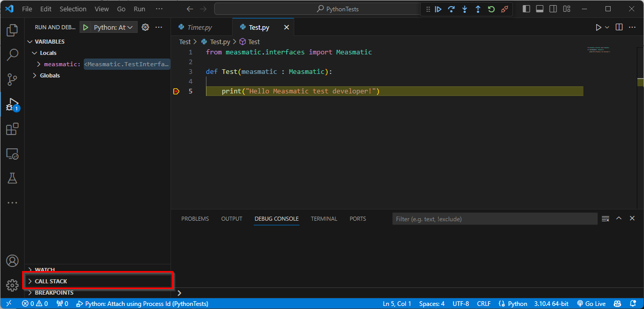Image resolution: width=644 pixels, height=309 pixels.
Task: Click Step Over in the debug toolbar
Action: [451, 9]
